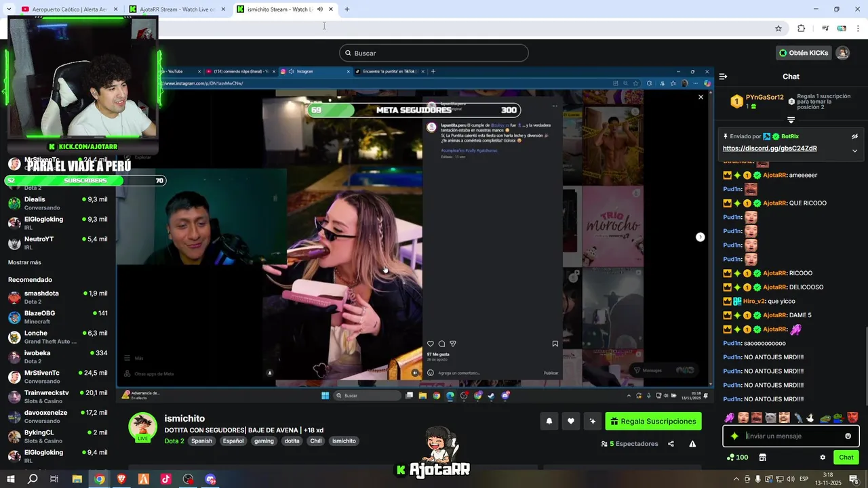Screen dimensions: 868x488
Task: Open Chrome three-dot menu
Action: click(x=858, y=28)
